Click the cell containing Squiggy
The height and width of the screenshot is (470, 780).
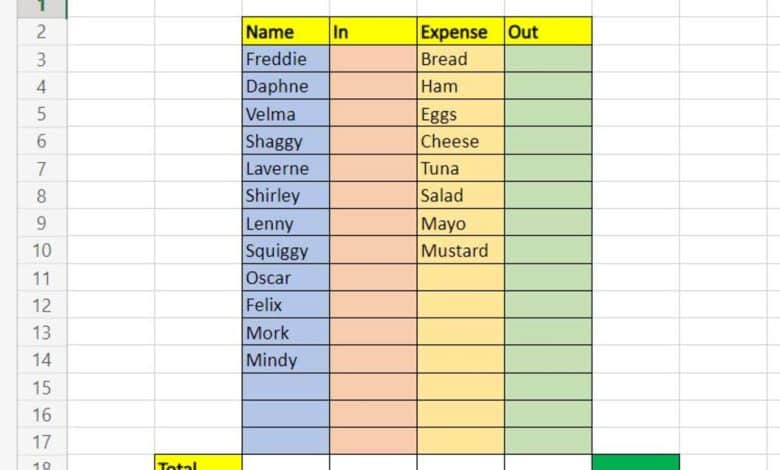[285, 250]
